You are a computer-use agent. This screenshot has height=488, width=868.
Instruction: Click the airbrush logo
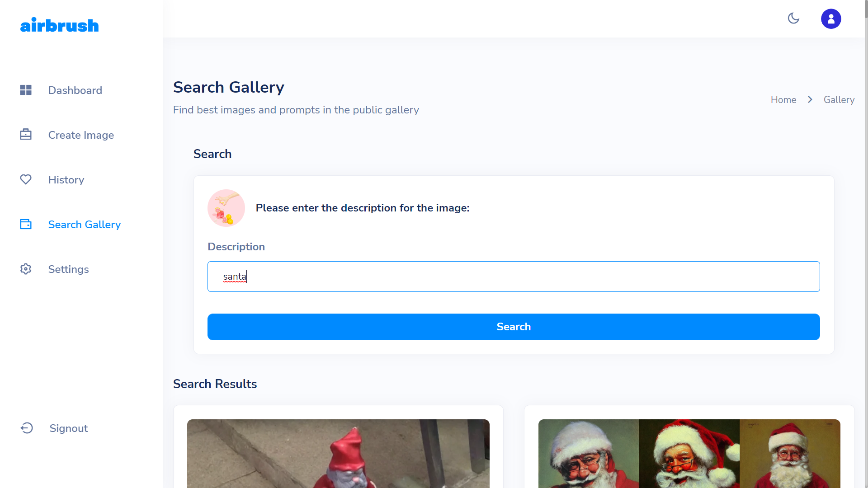(x=59, y=25)
